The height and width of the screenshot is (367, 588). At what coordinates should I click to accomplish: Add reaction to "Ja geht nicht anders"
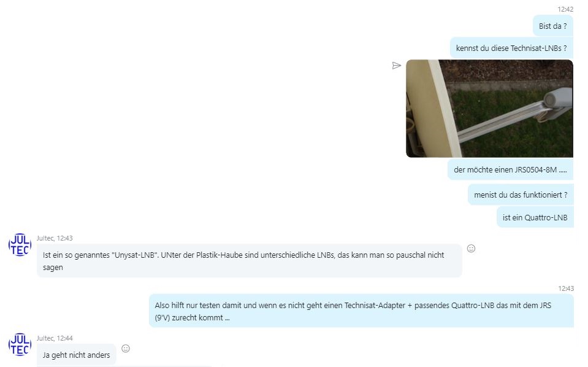(126, 349)
